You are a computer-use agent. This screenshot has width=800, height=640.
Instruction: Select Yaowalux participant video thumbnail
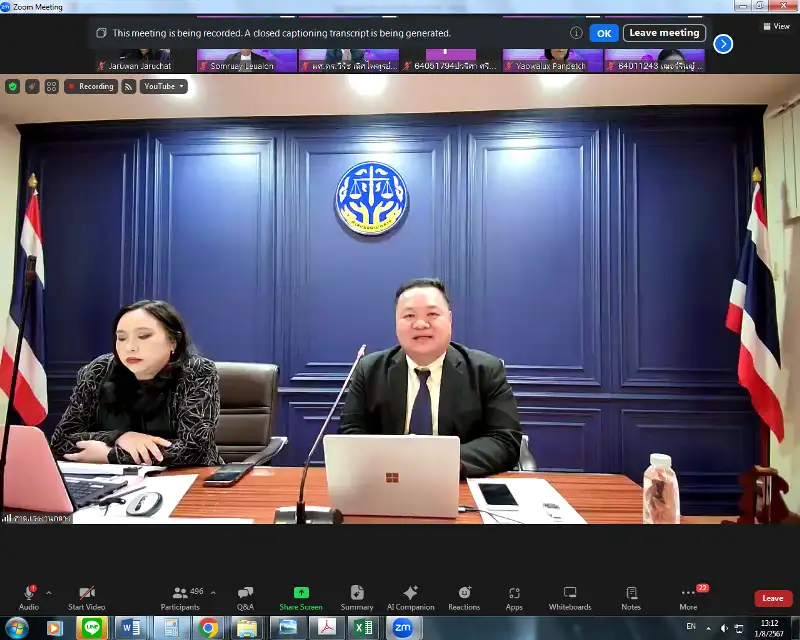click(x=551, y=61)
